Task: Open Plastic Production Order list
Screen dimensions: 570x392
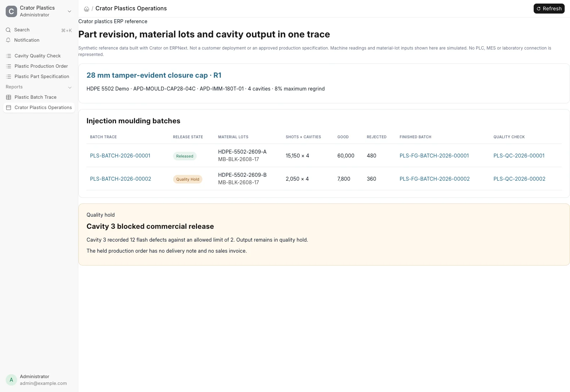Action: (39, 66)
